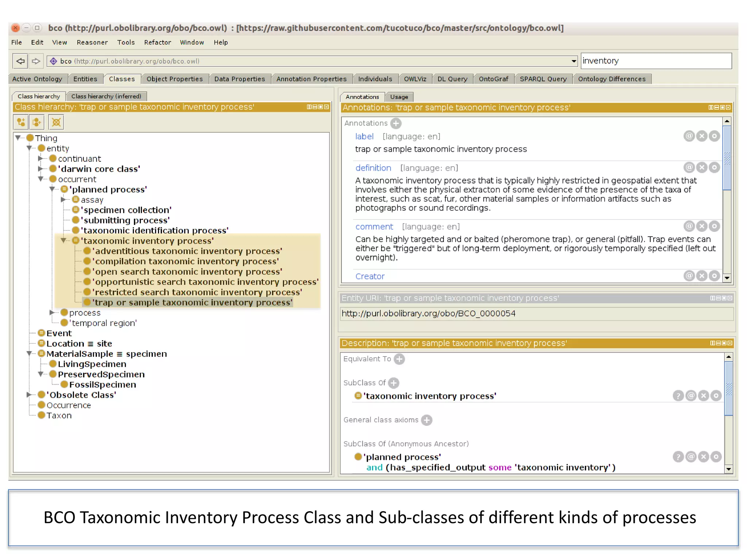Edit the 'taxonomic inventory process' superclass axiom
Screen dimensions: 747x560
(716, 396)
